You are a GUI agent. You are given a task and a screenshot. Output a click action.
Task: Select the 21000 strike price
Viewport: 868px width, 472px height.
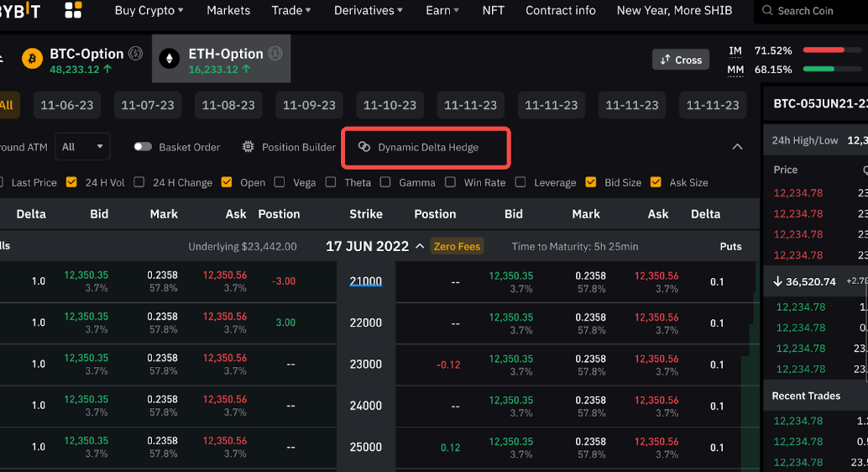coord(365,281)
